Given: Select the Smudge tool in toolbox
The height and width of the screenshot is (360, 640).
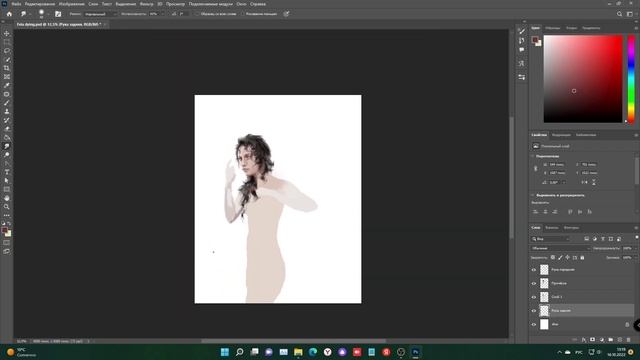Looking at the screenshot, I should click(x=7, y=146).
